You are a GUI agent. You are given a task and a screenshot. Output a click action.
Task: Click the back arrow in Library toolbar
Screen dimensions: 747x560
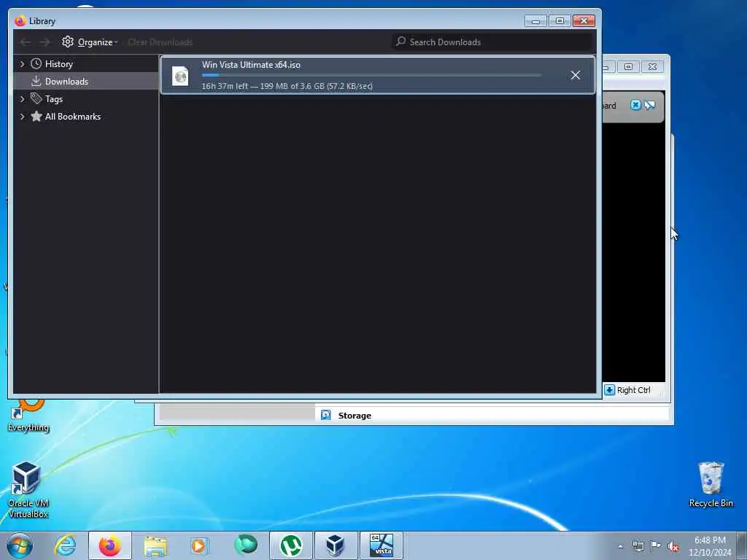click(x=26, y=42)
